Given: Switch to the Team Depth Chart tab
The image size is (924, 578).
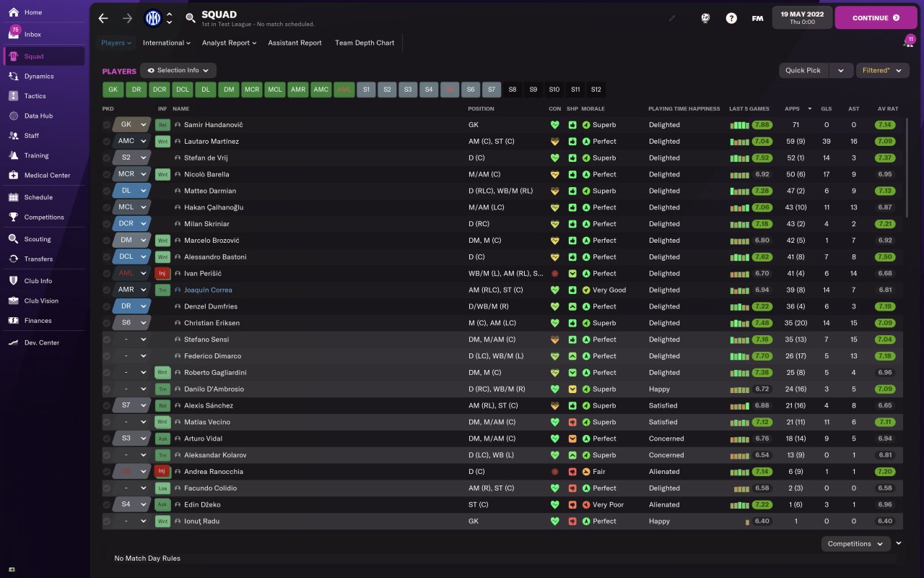Looking at the screenshot, I should tap(365, 43).
